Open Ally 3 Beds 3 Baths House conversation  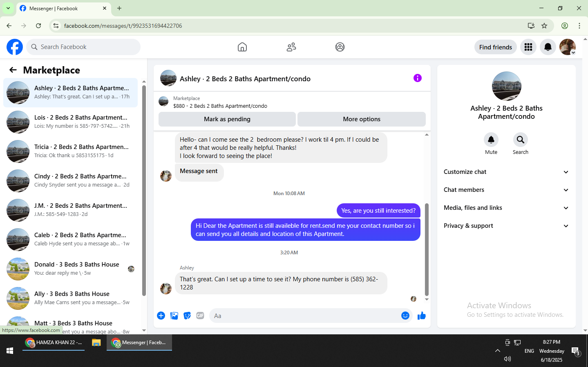(x=70, y=298)
